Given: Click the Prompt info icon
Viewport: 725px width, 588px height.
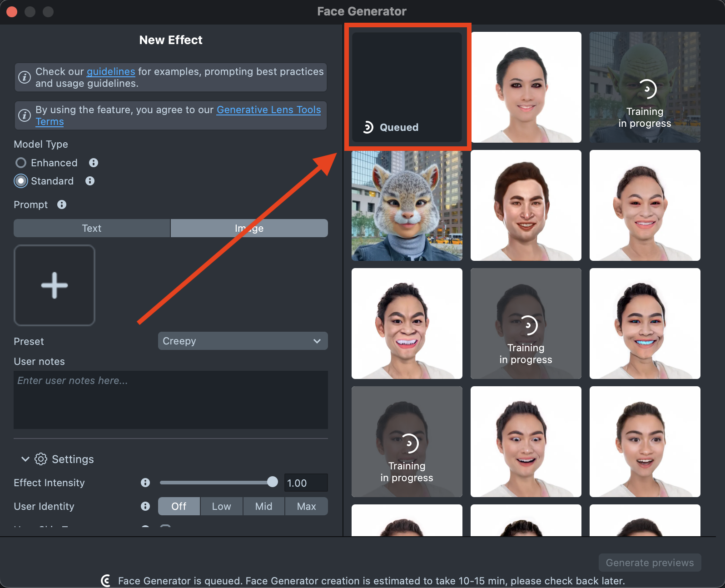Looking at the screenshot, I should (62, 204).
